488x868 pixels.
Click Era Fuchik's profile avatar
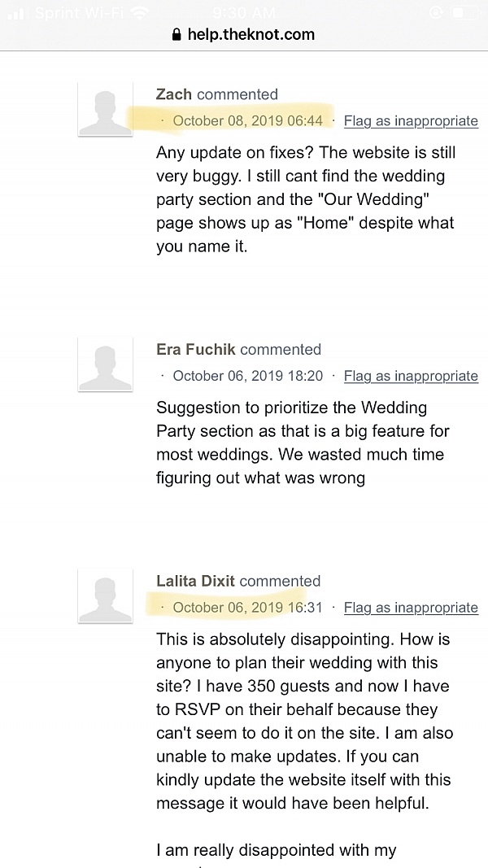pos(105,364)
